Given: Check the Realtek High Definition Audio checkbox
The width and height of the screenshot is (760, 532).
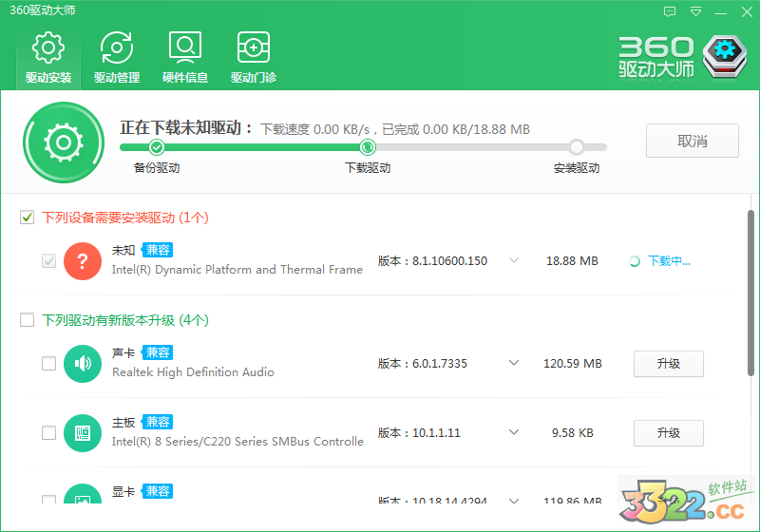Looking at the screenshot, I should [x=49, y=364].
